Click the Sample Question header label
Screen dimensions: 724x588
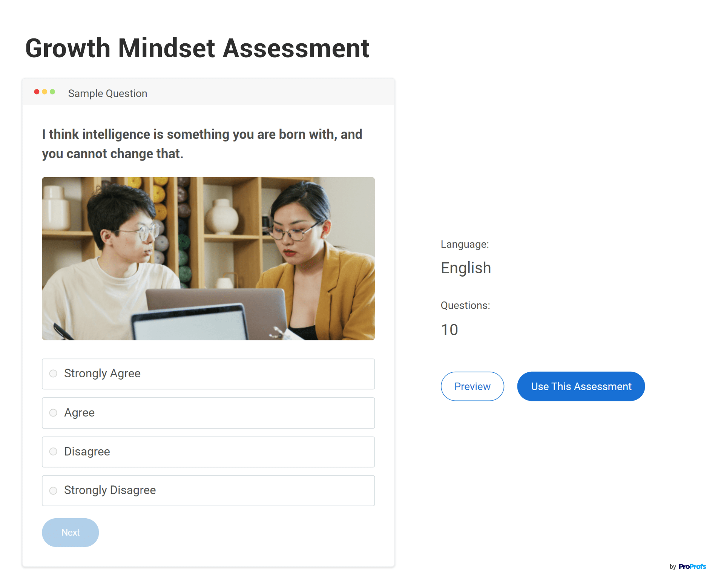107,93
